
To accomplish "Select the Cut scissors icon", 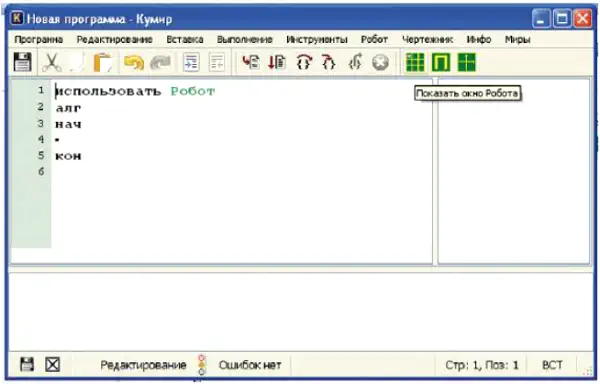I will click(x=52, y=62).
